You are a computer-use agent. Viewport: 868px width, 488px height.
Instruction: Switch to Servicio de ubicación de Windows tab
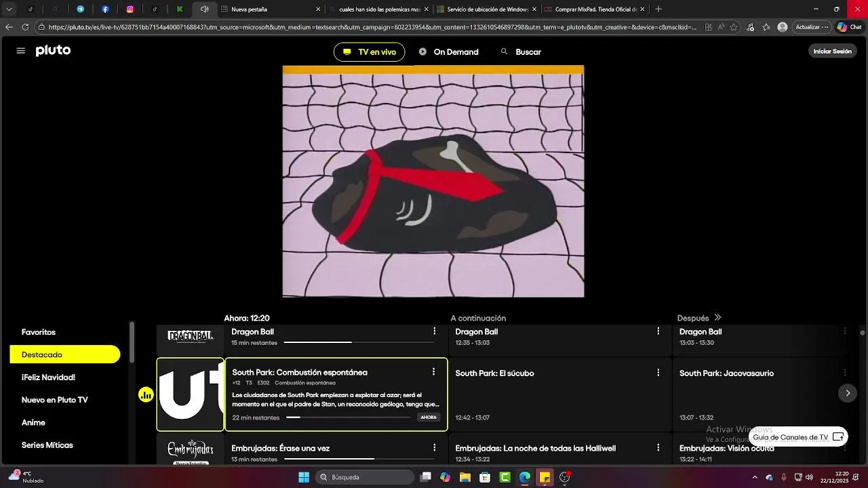pos(486,9)
